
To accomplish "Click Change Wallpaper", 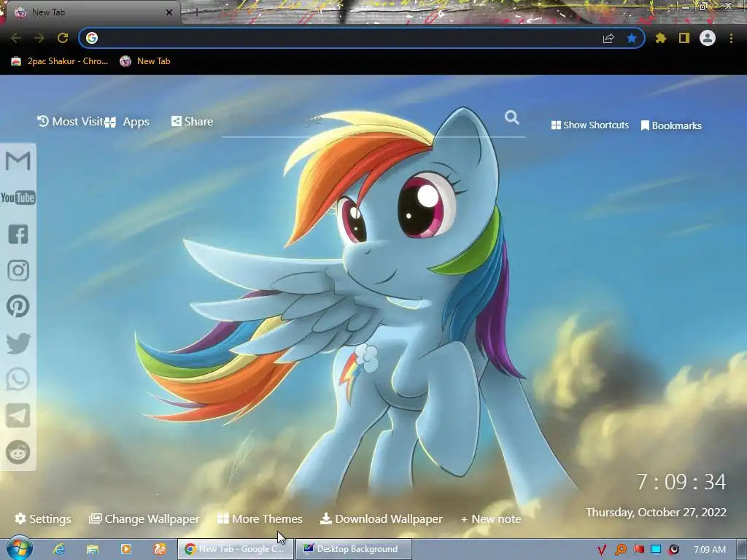I will click(144, 518).
